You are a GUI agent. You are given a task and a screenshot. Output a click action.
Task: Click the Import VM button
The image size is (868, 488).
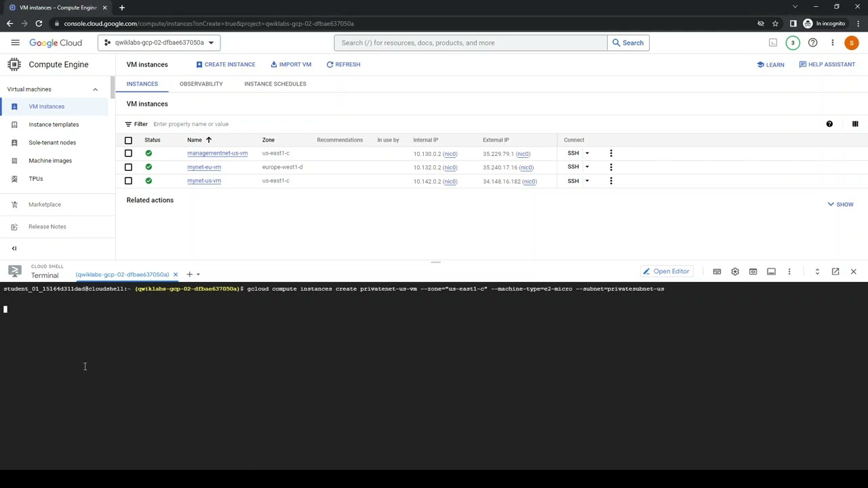[291, 64]
